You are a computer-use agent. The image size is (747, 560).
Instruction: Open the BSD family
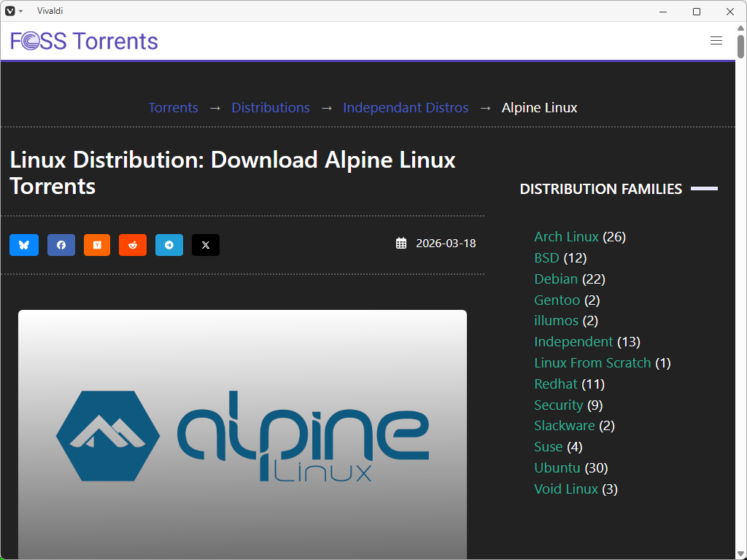[x=546, y=257]
